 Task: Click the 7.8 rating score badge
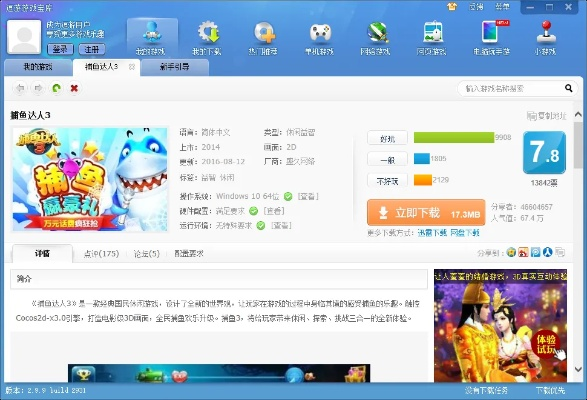tap(544, 152)
